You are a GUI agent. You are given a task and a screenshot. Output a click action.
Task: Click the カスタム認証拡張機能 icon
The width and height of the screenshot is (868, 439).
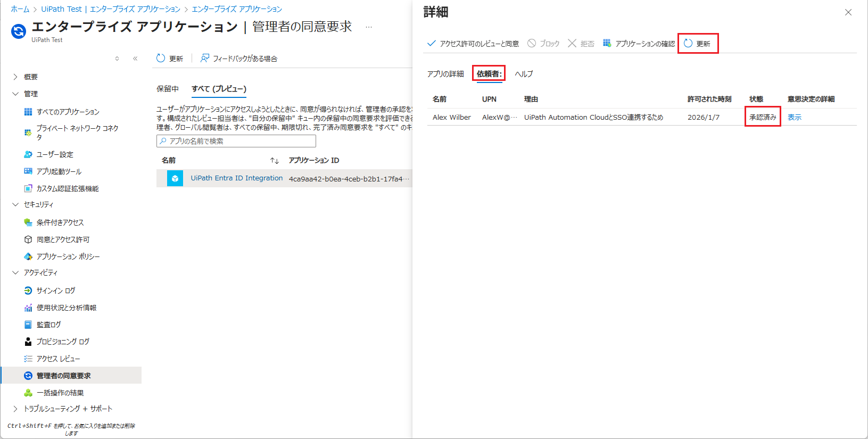tap(28, 188)
